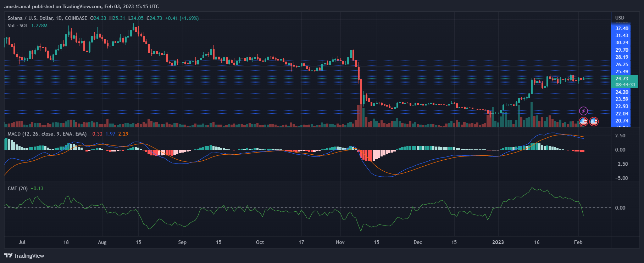Click the USD currency label on price axis
Image resolution: width=644 pixels, height=263 pixels.
click(620, 18)
